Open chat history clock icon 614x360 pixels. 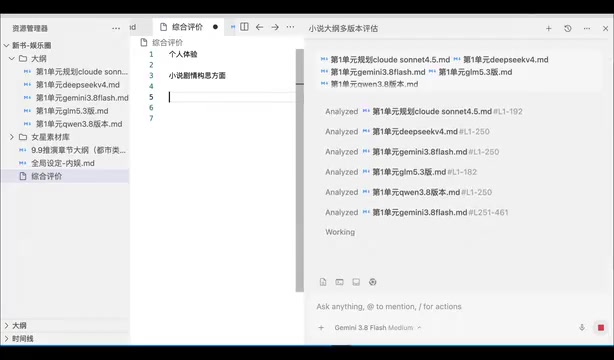[568, 28]
